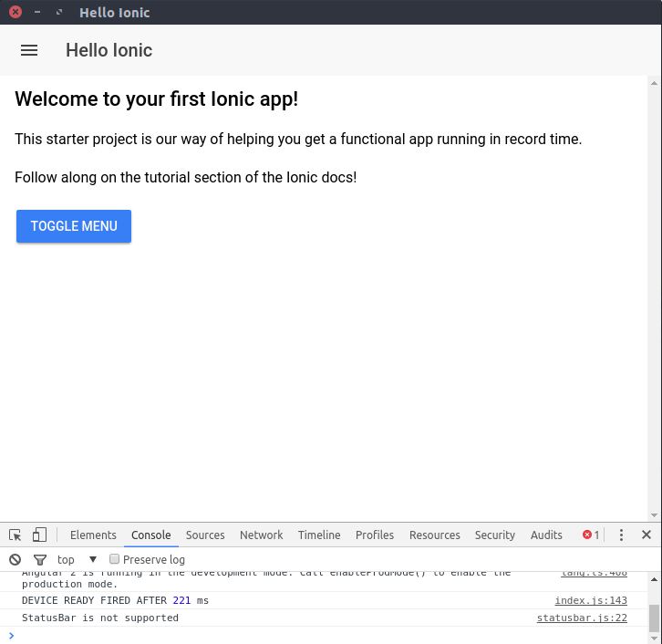Click the 'Follow along on the tutorial' paragraph
Screen dimensions: 662x644
click(x=185, y=178)
